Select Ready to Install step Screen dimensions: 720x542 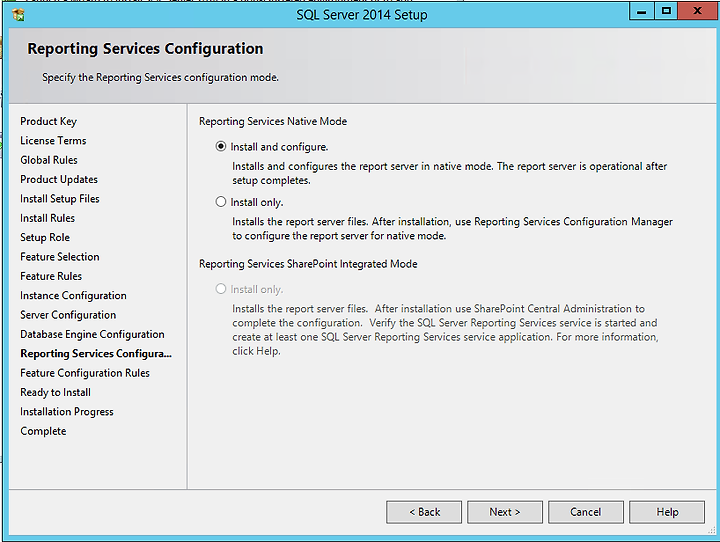pyautogui.click(x=56, y=392)
